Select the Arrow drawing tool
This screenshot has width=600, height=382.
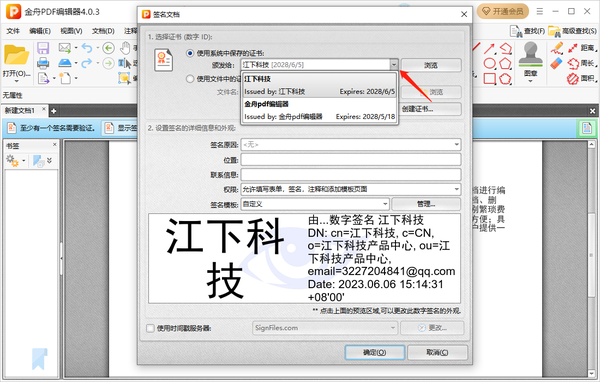click(489, 49)
